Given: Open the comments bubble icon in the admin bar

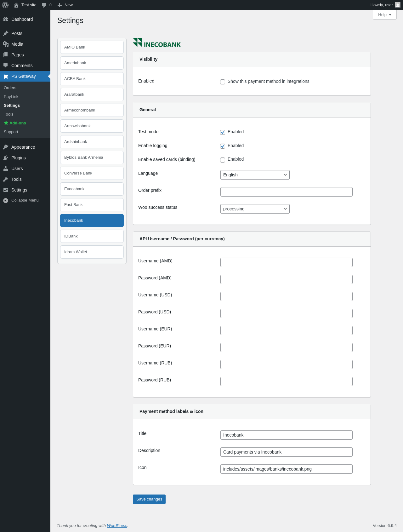Looking at the screenshot, I should tap(44, 5).
